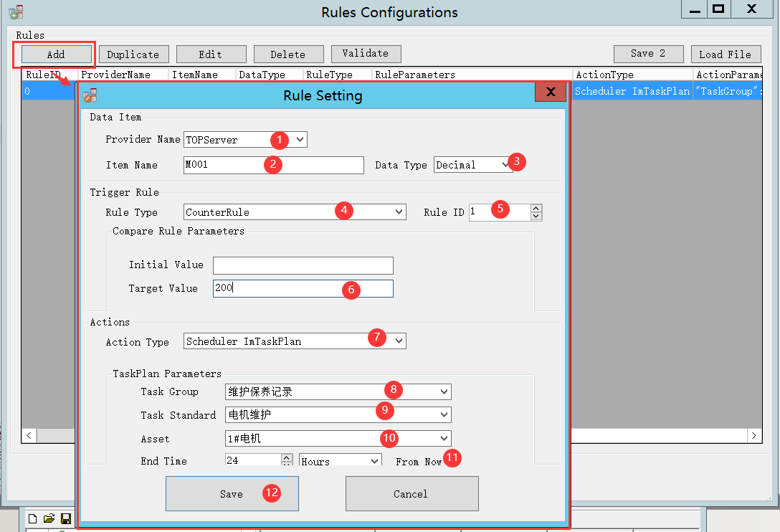Image resolution: width=780 pixels, height=532 pixels.
Task: Click the Item Name input field
Action: pos(273,165)
